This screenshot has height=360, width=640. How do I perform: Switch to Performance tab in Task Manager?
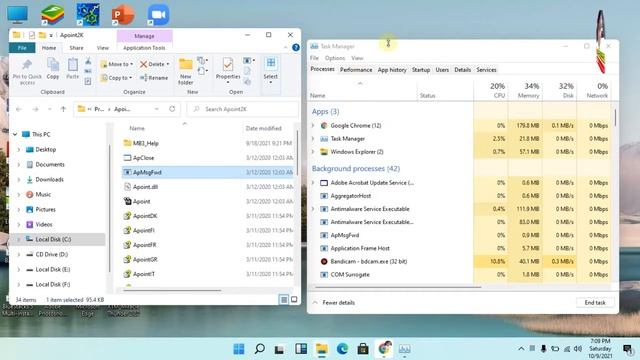(x=356, y=70)
